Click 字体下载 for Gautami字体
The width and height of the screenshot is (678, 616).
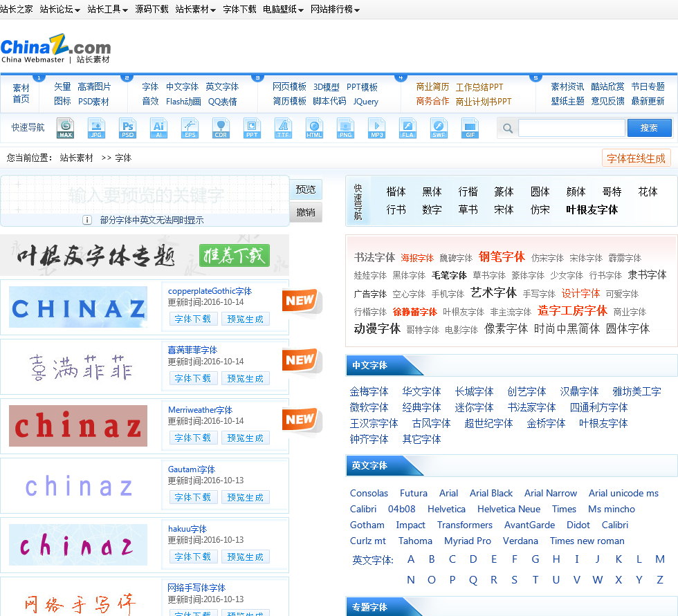[193, 497]
